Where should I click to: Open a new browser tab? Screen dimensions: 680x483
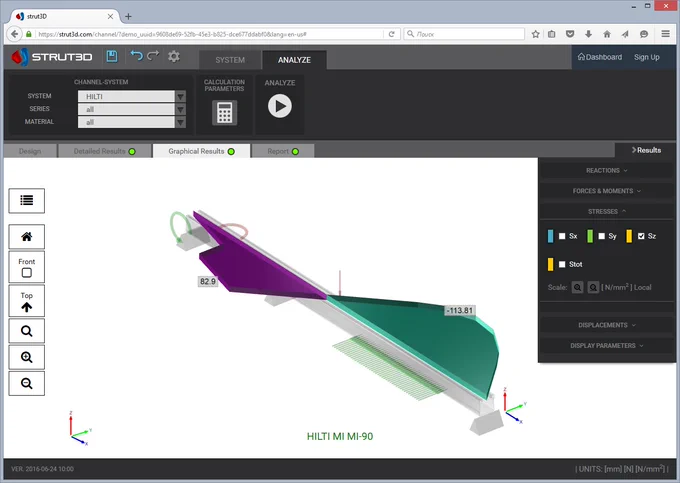128,16
